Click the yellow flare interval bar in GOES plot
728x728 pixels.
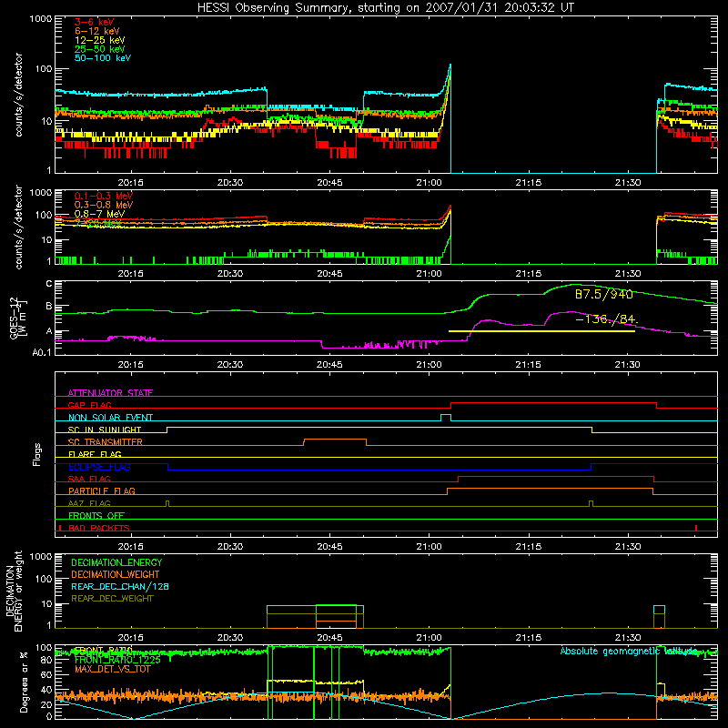(541, 331)
